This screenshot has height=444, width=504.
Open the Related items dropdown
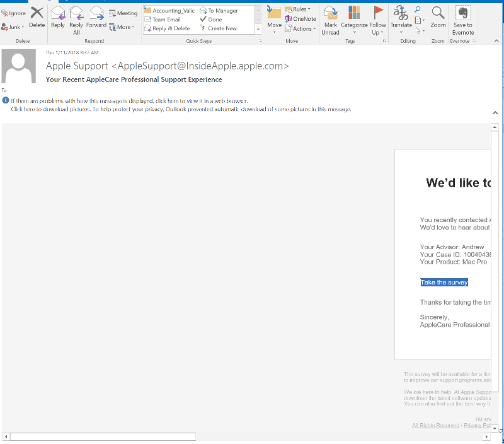[x=420, y=20]
